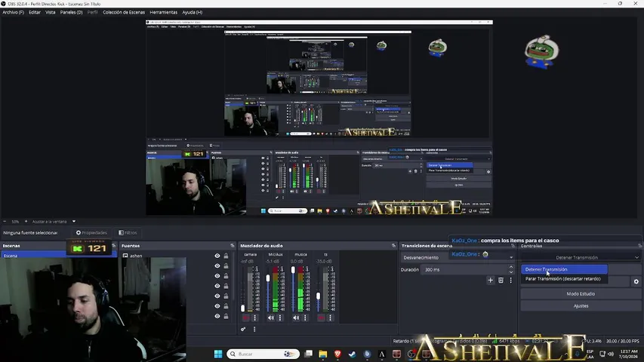Open Brave browser from the taskbar
The image size is (644, 362).
337,354
